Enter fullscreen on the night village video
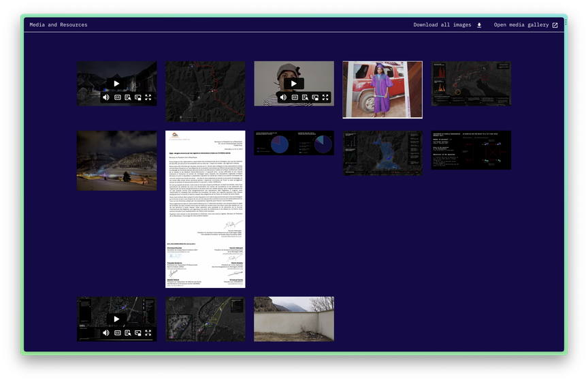The image size is (588, 382). point(148,97)
